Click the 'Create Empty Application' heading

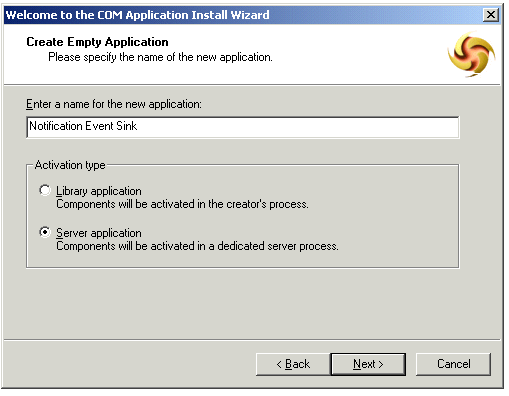97,42
